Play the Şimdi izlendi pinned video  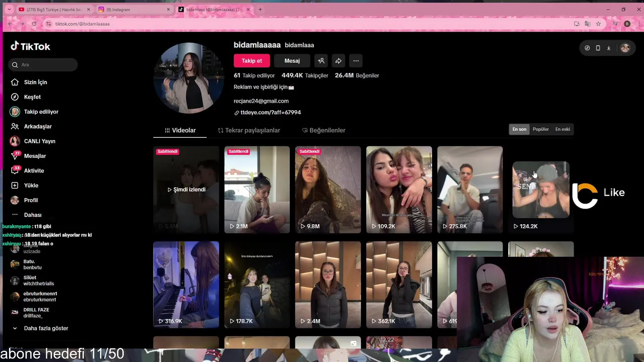point(186,190)
